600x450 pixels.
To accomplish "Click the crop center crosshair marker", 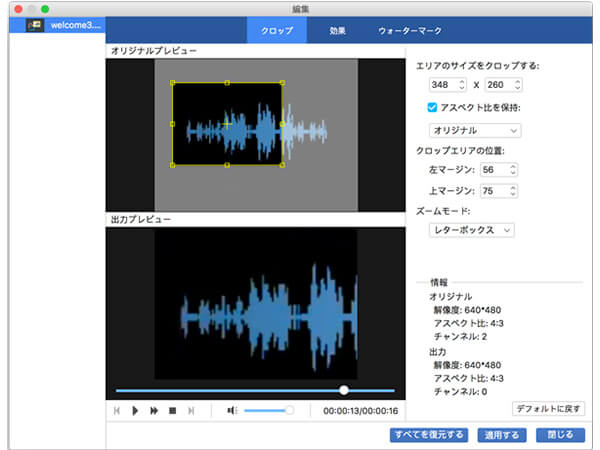I will 227,124.
